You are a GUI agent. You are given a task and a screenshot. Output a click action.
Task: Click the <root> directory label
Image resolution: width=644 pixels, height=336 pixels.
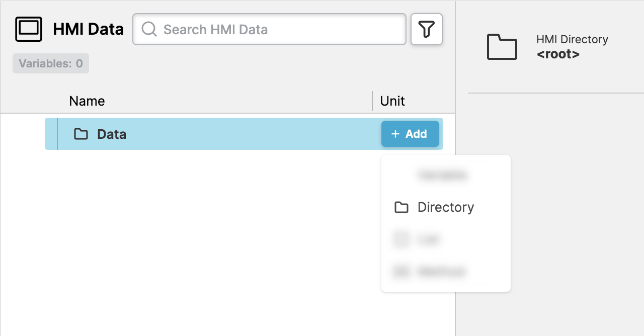558,54
